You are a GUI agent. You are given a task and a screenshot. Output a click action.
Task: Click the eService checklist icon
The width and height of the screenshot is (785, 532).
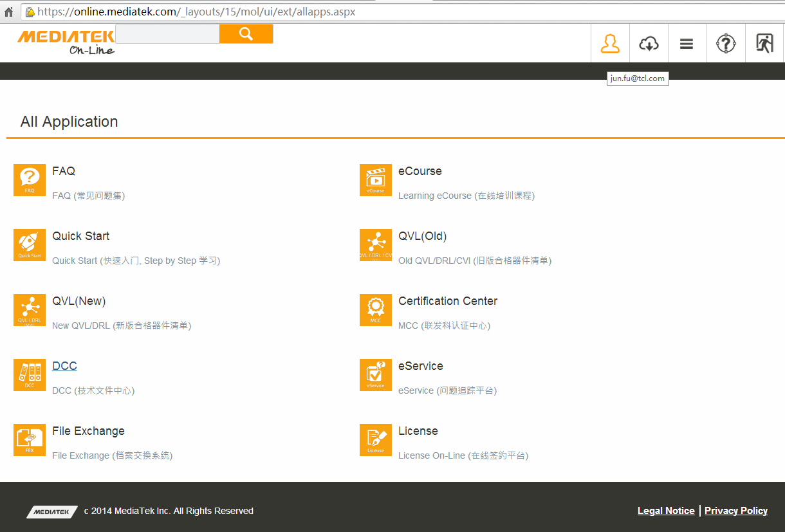tap(376, 375)
